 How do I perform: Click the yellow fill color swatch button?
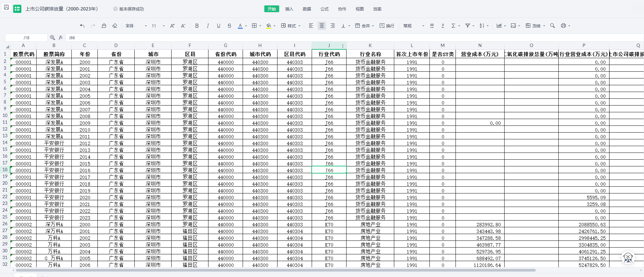[269, 26]
